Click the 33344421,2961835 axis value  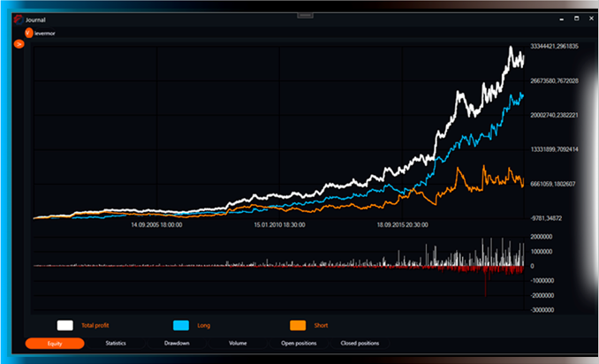coord(554,46)
